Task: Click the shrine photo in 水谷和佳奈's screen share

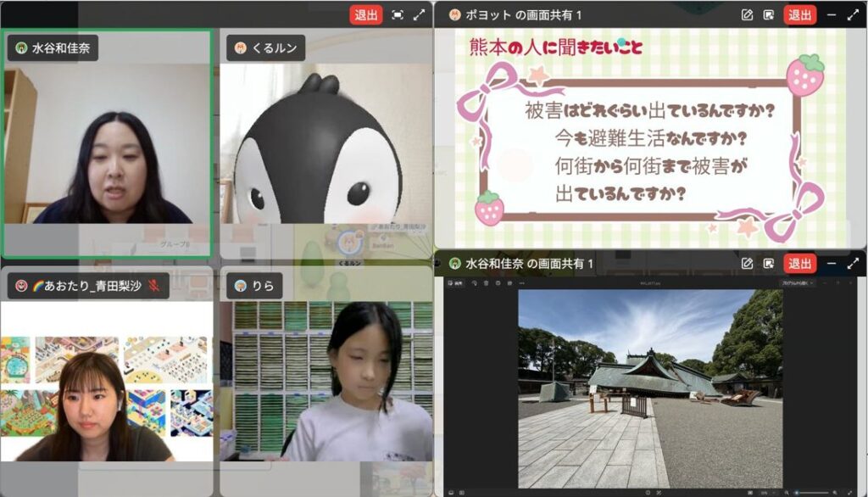Action: (650, 388)
